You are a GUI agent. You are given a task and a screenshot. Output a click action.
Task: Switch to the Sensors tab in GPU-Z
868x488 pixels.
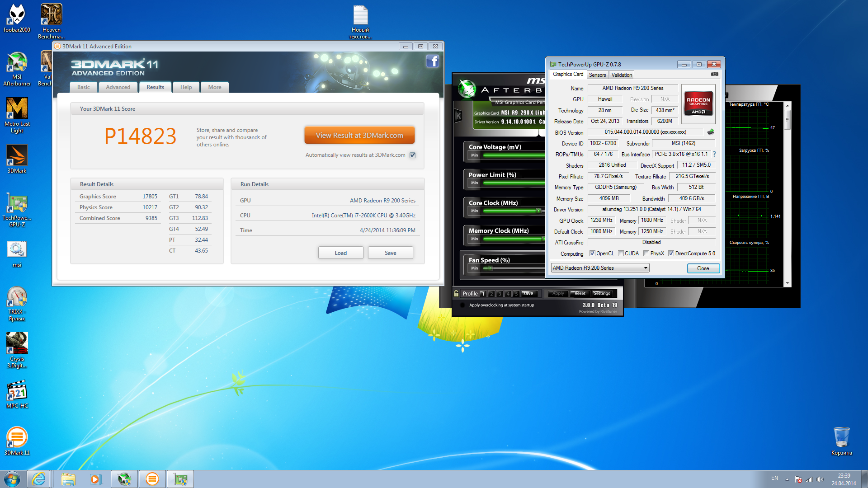(597, 75)
